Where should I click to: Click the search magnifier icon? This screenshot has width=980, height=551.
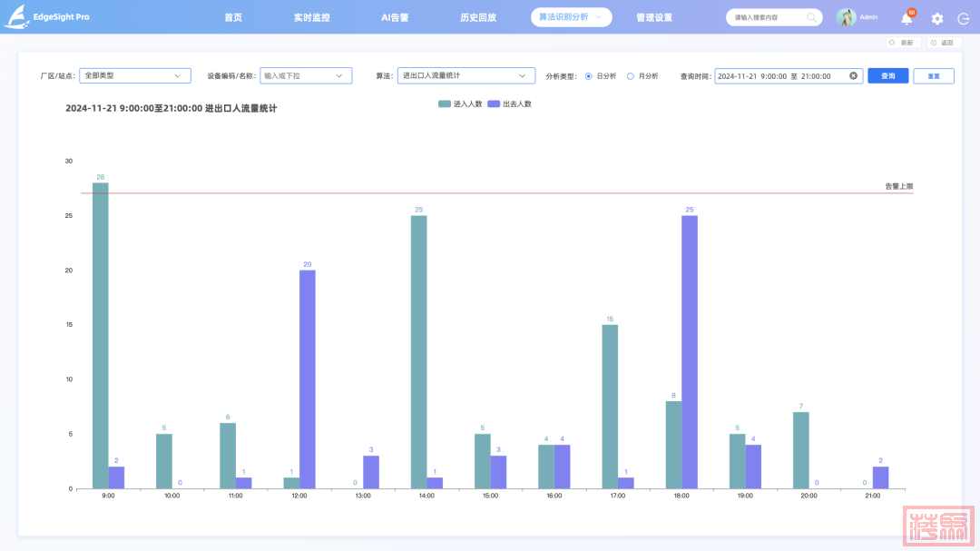[809, 17]
